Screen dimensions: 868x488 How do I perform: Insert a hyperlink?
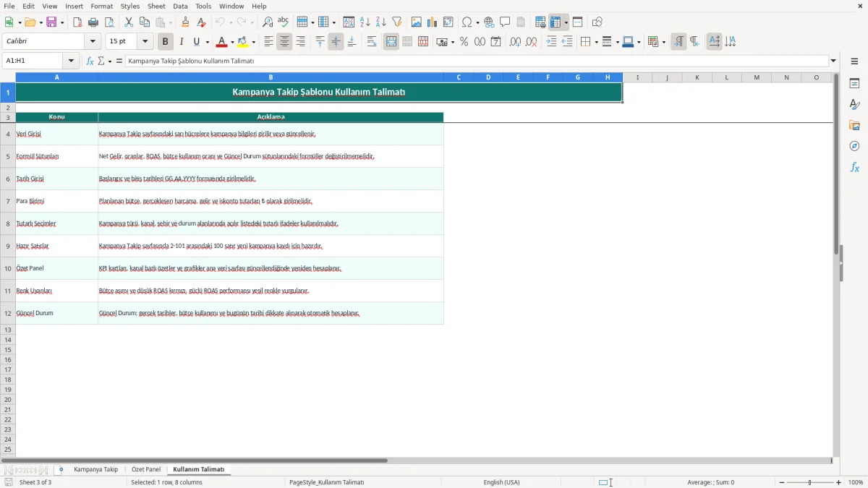tap(489, 22)
